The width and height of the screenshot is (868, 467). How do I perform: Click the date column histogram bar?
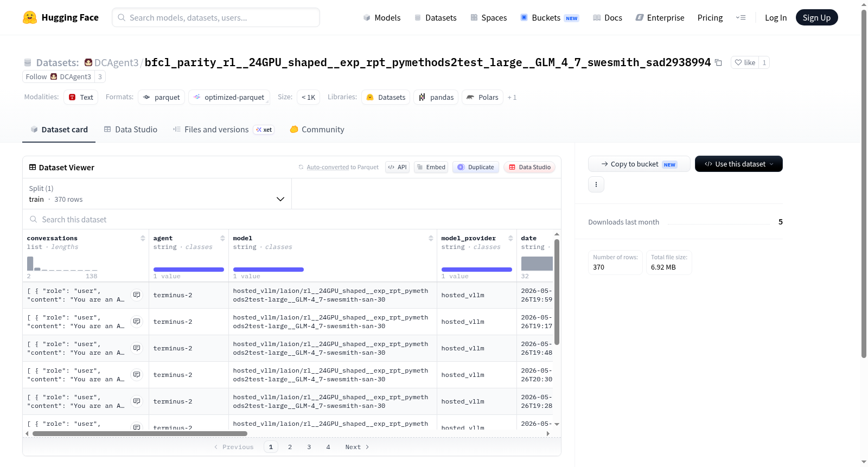pos(537,264)
